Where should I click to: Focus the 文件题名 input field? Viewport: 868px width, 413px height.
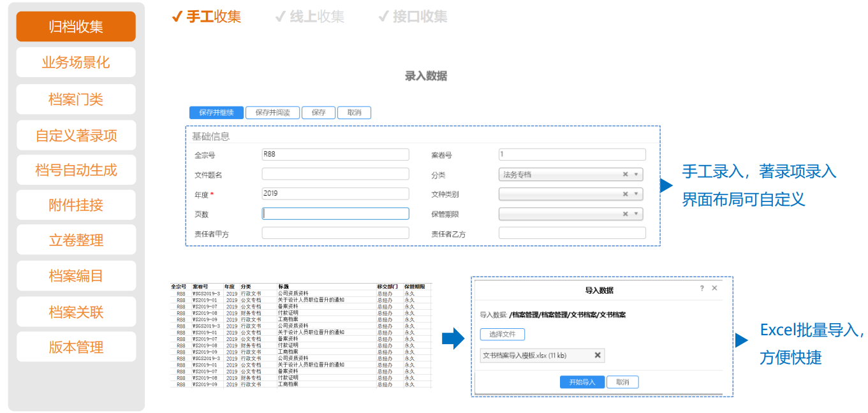(335, 174)
